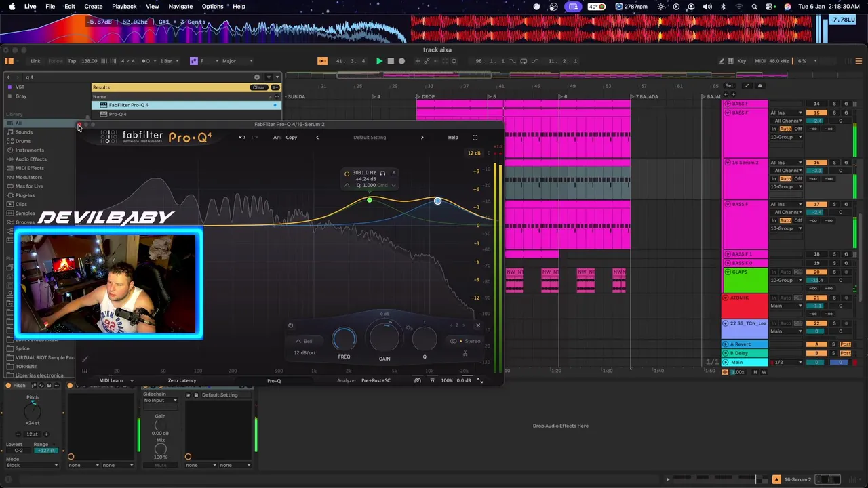
Task: Open the Zero Latency processing mode selector
Action: (182, 381)
